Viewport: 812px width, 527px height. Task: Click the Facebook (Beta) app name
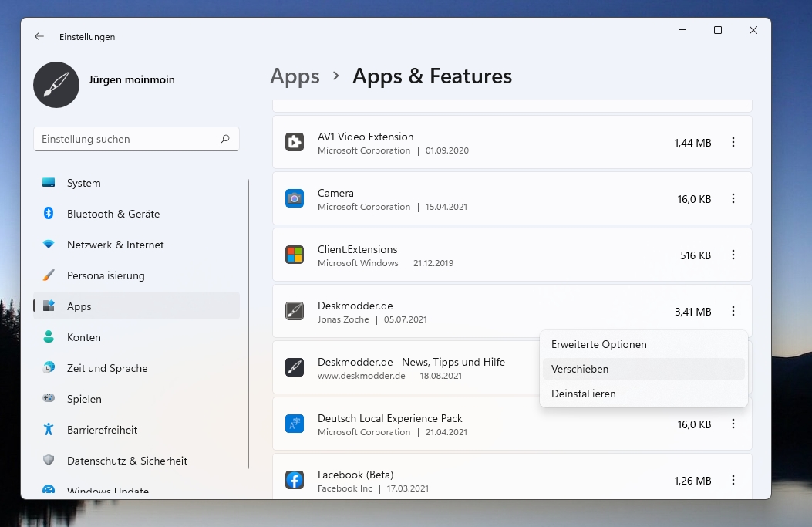[x=355, y=475]
